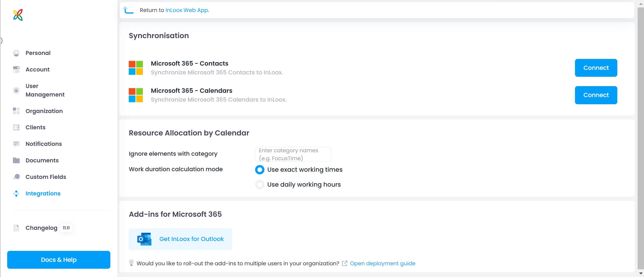Click the Microsoft 365 Contacts logo

(136, 67)
